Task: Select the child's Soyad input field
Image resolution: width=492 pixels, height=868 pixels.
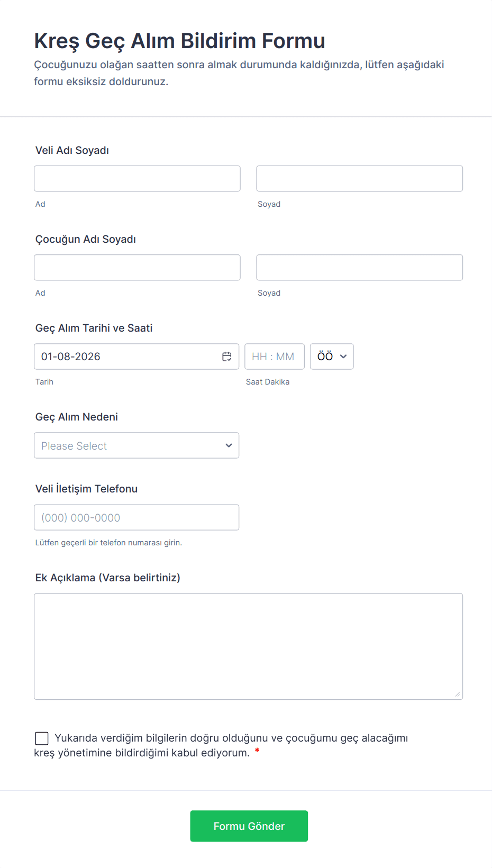Action: point(359,267)
